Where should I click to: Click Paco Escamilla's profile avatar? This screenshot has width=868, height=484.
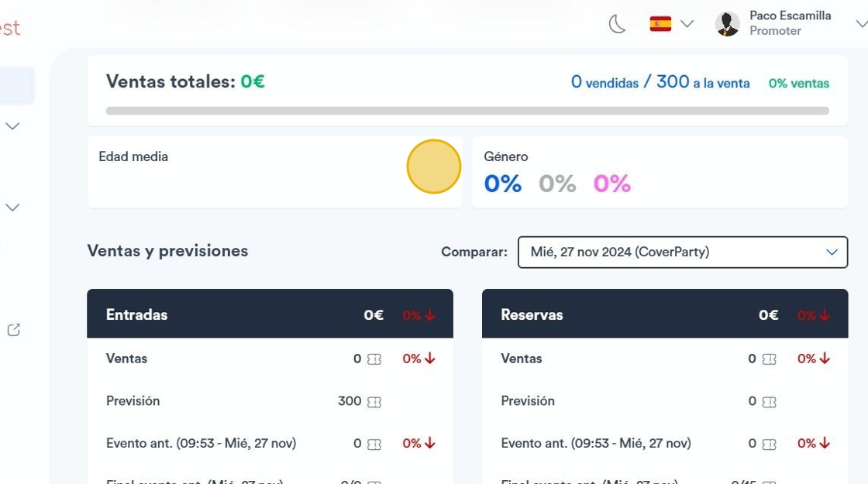728,24
